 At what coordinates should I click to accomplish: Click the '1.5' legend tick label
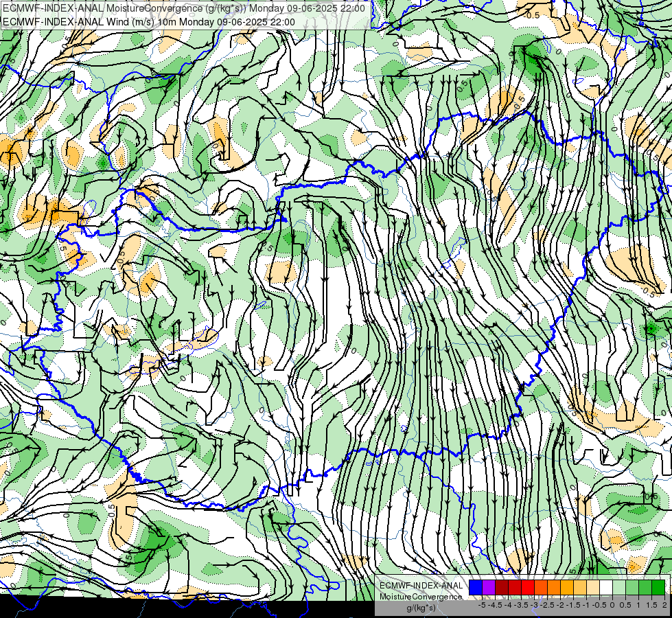tap(651, 605)
